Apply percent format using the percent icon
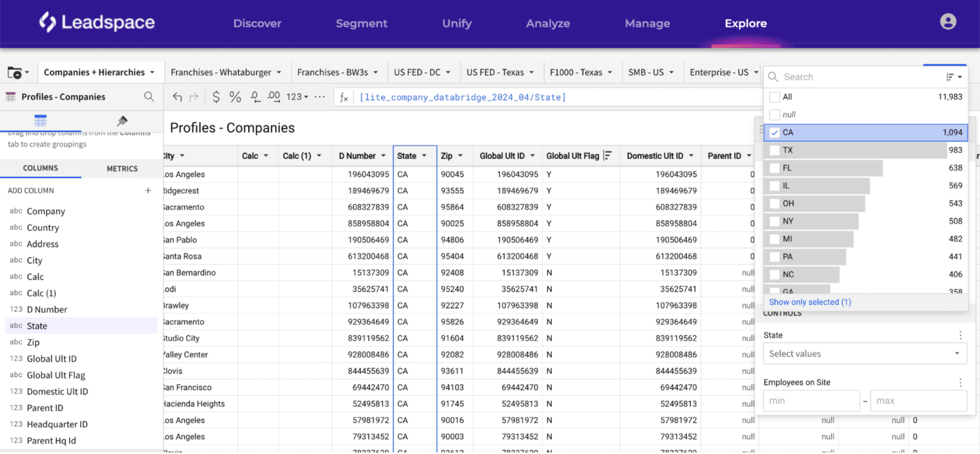This screenshot has height=454, width=980. click(x=235, y=97)
